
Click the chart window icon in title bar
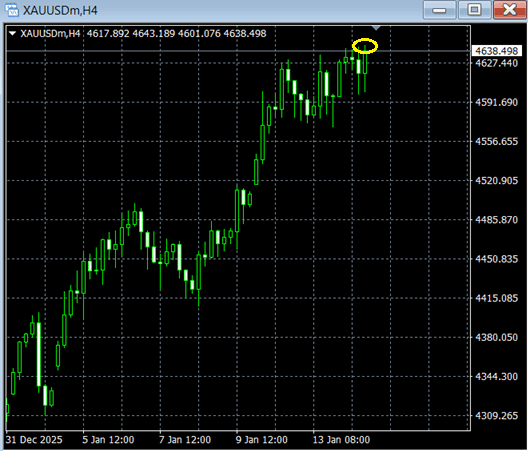click(11, 10)
